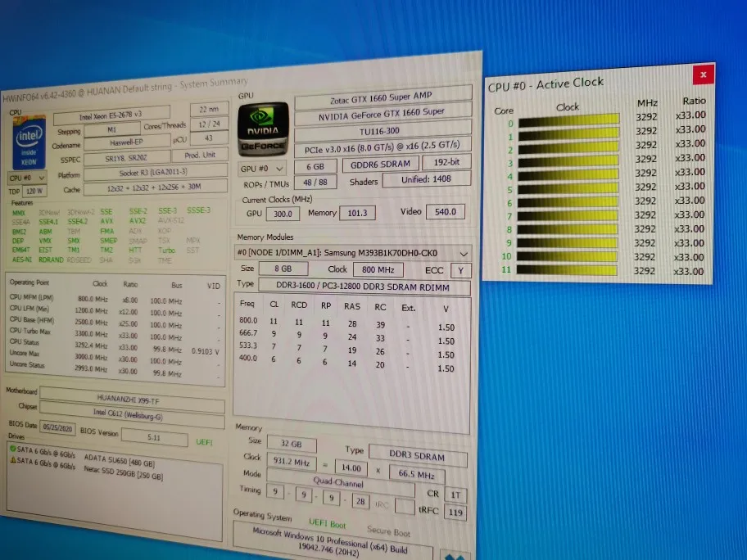747x560 pixels.
Task: Click the DDR3-1600 / PC3-12800 type field
Action: click(364, 287)
